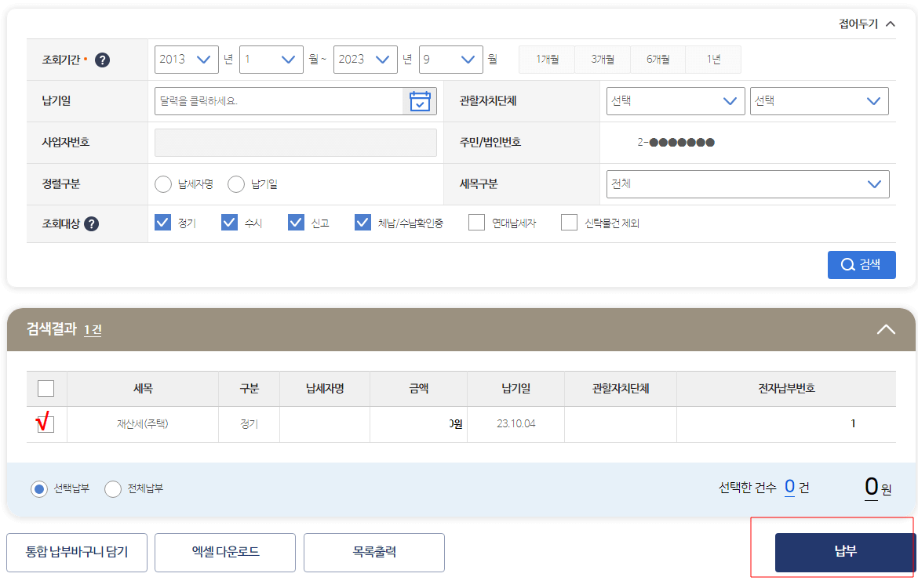Uncheck the 정기 checkbox
The image size is (918, 588).
(162, 222)
